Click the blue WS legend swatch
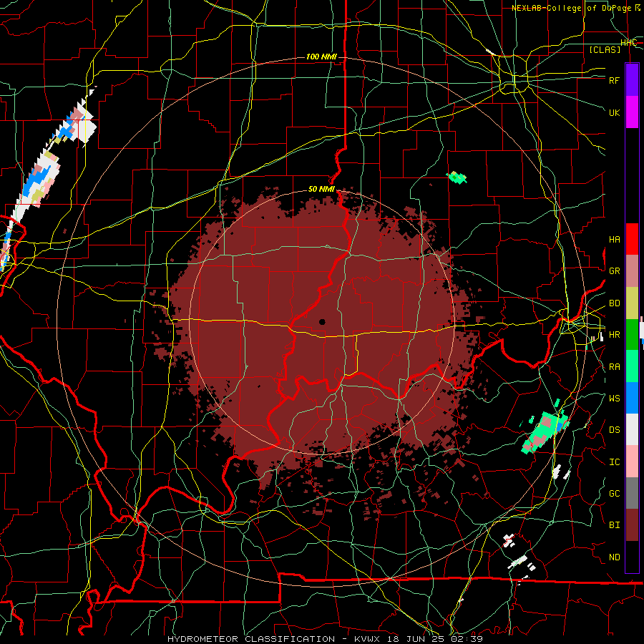Viewport: 644px width, 644px height. pos(632,398)
